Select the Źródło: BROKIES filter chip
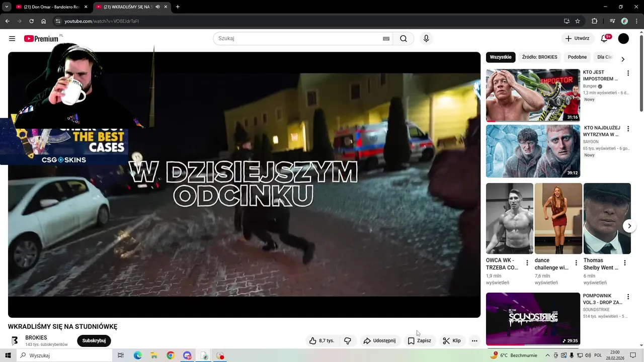 pos(539,57)
